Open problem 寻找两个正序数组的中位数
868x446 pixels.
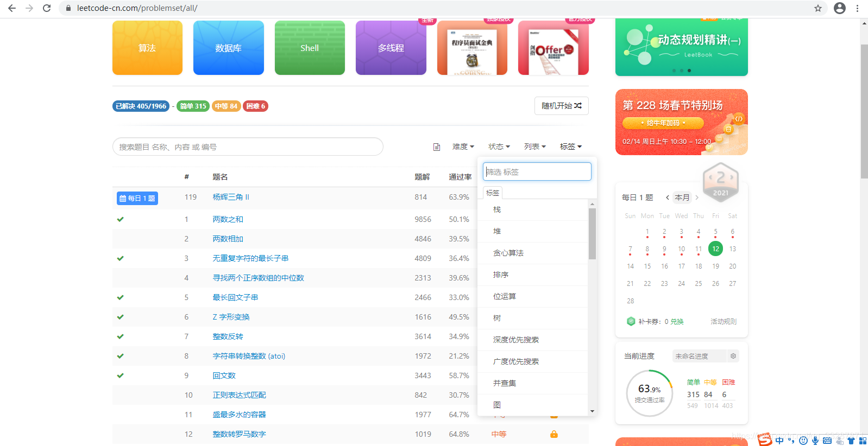(258, 278)
